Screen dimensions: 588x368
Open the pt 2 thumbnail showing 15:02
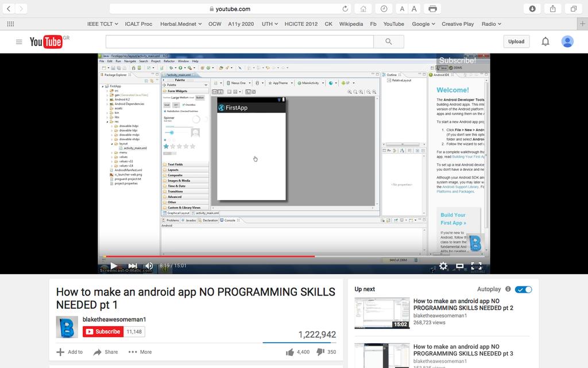382,313
